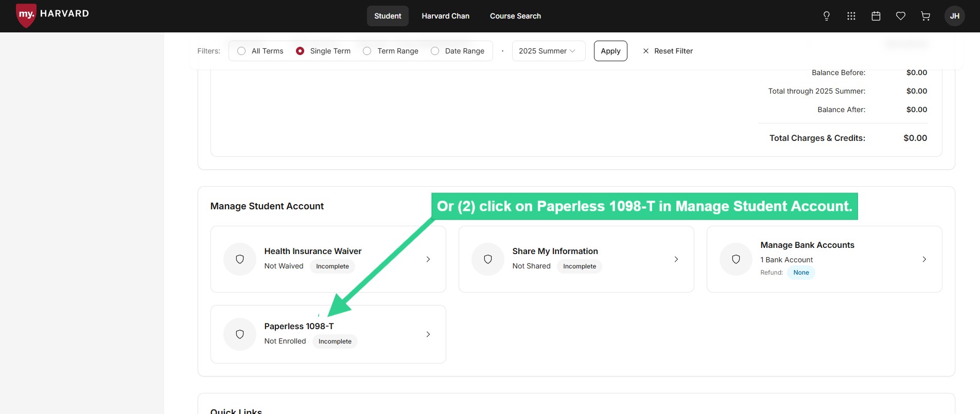Select the Term Range radio button
The height and width of the screenshot is (414, 980).
367,51
